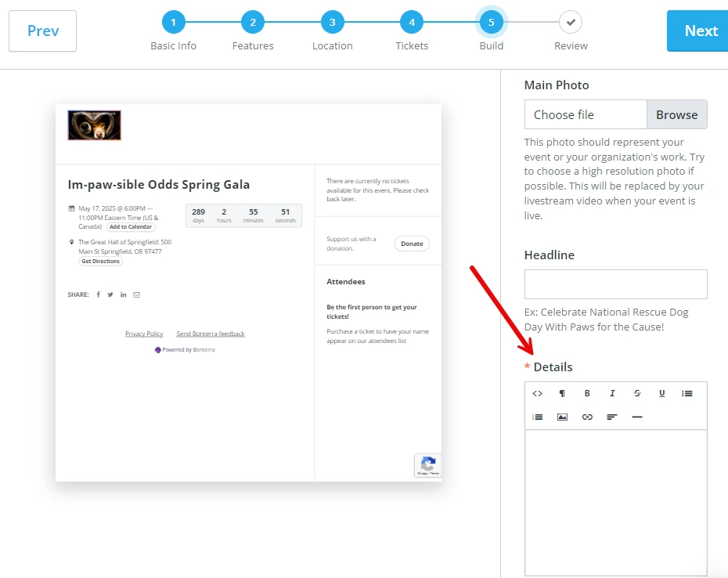Click the reCAPTCHA badge in preview

click(x=427, y=465)
